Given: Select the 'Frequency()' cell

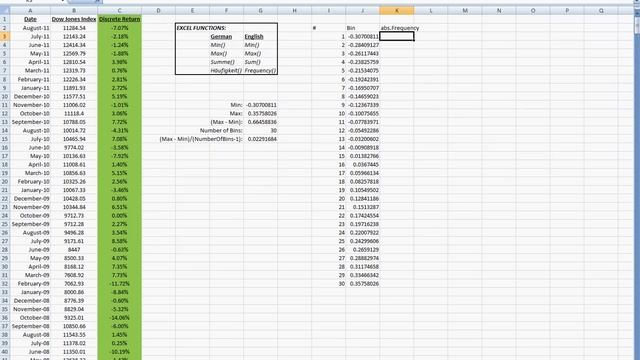Looking at the screenshot, I should [x=260, y=71].
